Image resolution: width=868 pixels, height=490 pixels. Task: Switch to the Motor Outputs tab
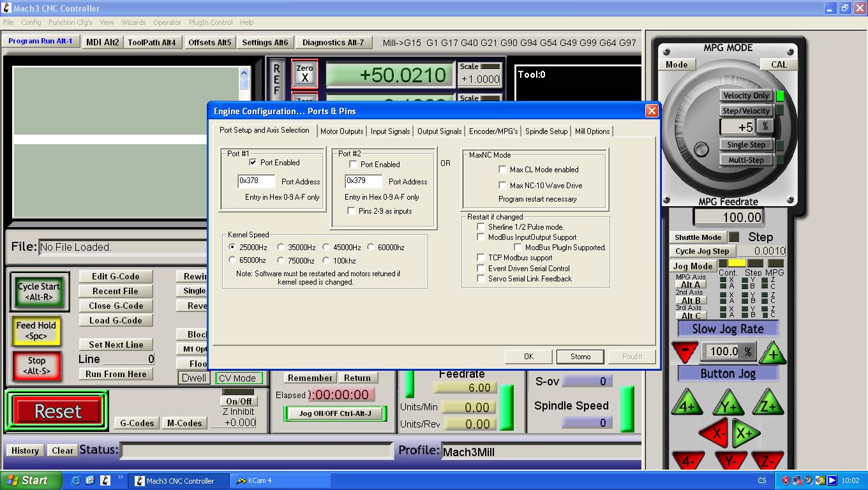341,131
